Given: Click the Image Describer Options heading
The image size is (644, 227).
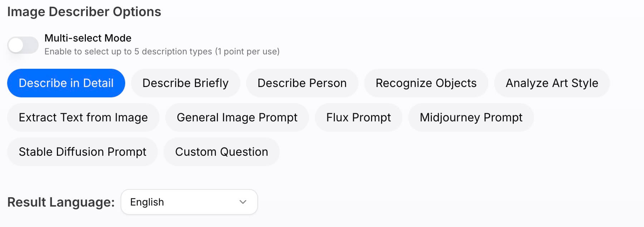Looking at the screenshot, I should click(84, 12).
